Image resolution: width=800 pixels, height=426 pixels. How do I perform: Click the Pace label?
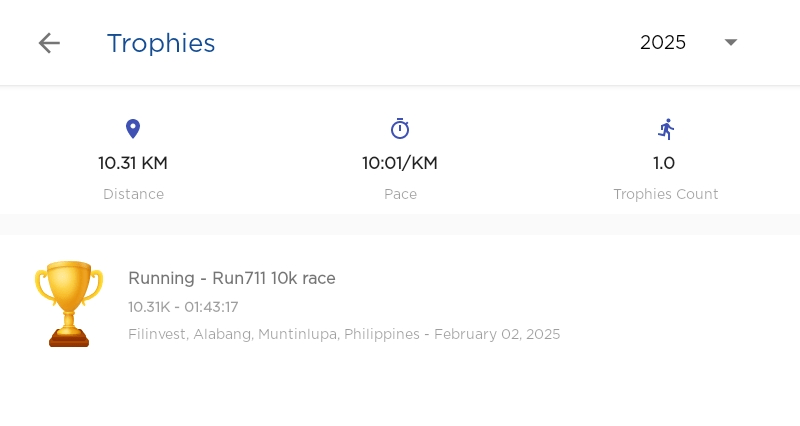click(x=400, y=194)
